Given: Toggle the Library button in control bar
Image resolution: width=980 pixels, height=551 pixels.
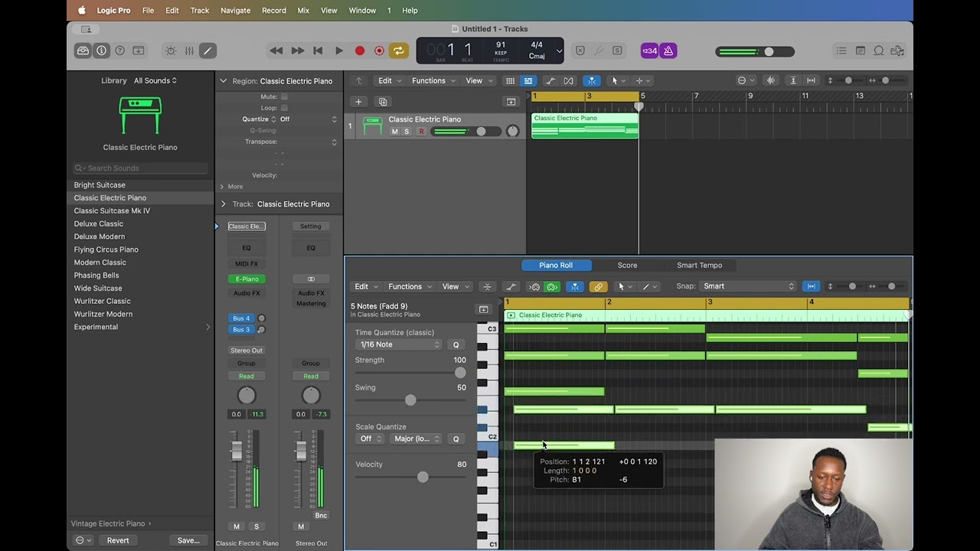Looking at the screenshot, I should [x=83, y=51].
